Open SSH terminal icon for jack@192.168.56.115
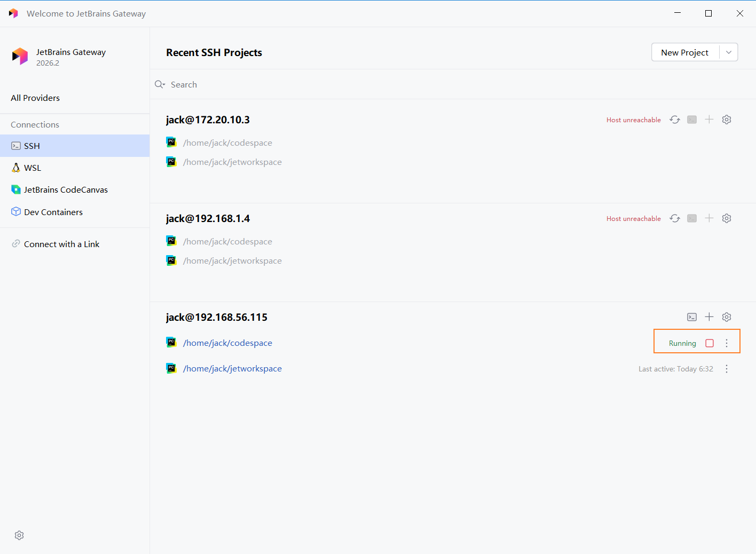756x554 pixels. click(x=692, y=317)
